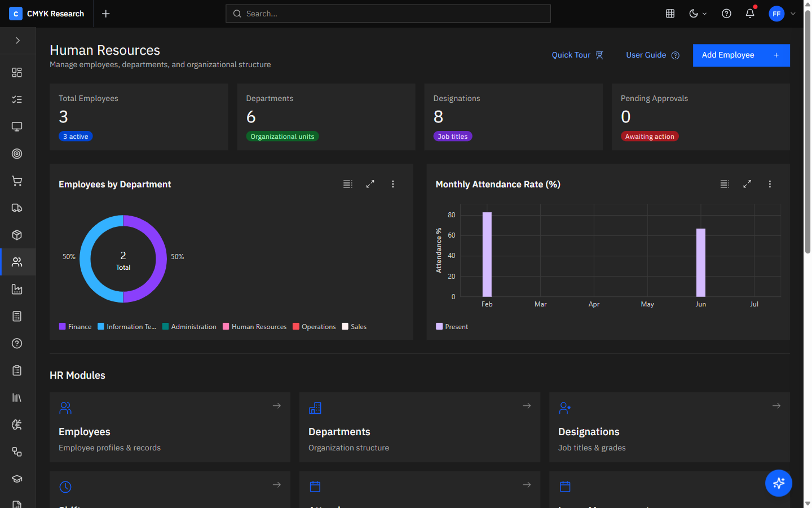Toggle Operations legend item
Image resolution: width=812 pixels, height=508 pixels.
[x=314, y=327]
